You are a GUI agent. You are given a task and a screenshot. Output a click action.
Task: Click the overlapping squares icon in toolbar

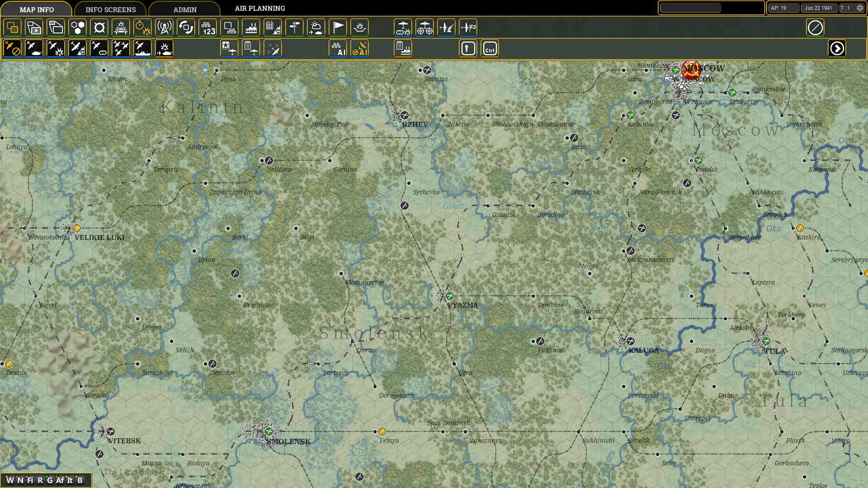tap(12, 28)
